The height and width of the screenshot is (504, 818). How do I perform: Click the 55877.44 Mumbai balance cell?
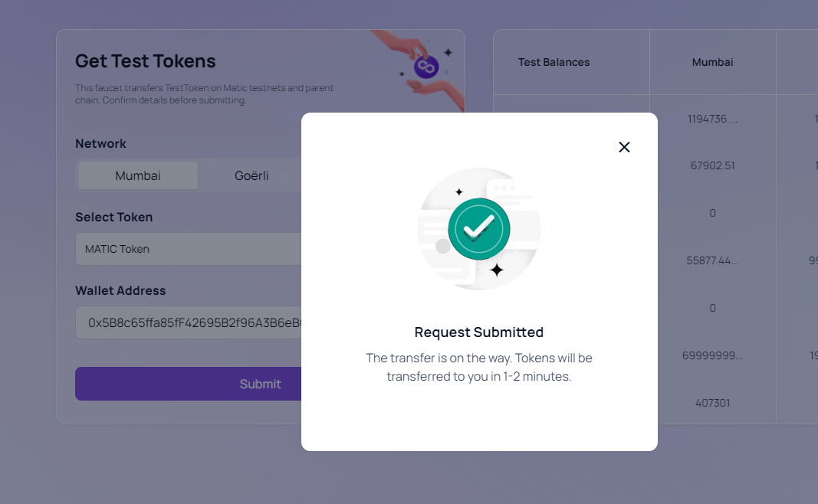point(712,260)
